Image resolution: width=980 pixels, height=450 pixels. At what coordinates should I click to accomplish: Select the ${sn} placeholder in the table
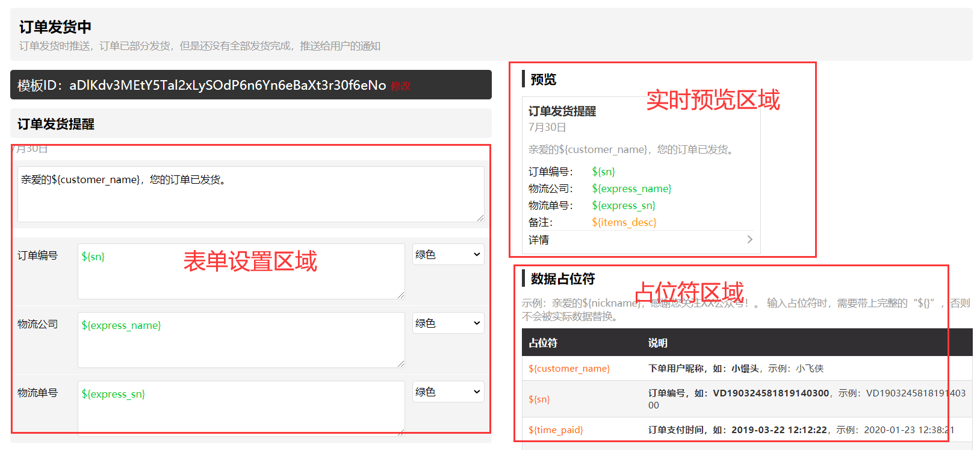[539, 399]
